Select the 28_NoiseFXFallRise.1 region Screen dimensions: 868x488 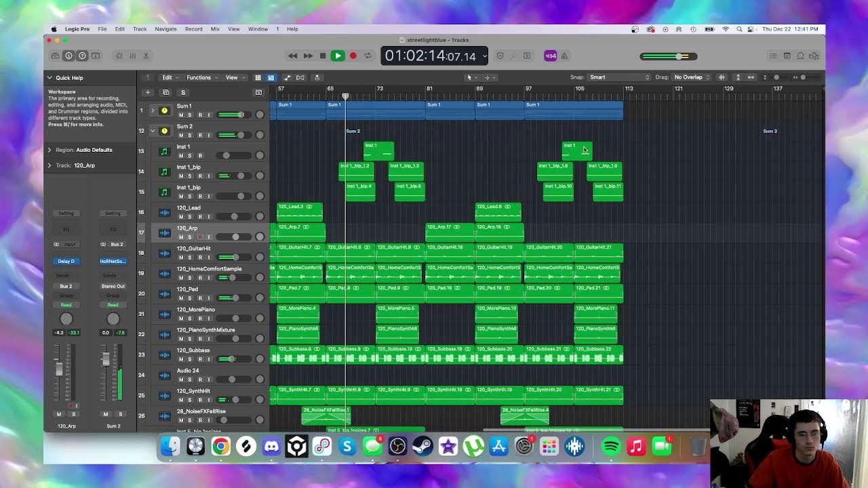coord(326,415)
